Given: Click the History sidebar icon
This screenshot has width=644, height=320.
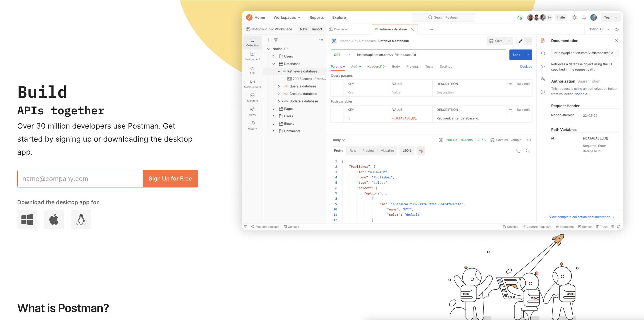Looking at the screenshot, I should [x=252, y=125].
